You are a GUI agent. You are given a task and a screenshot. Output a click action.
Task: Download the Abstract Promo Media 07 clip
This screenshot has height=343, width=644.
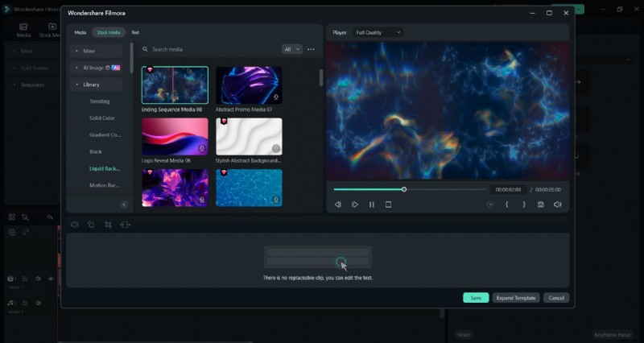pyautogui.click(x=276, y=97)
